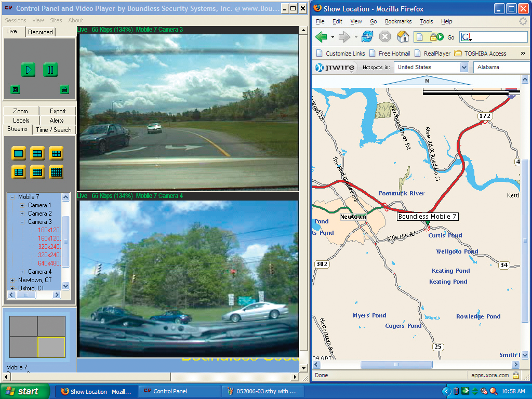This screenshot has width=532, height=399.
Task: Click Firefox's Reload page icon
Action: point(368,36)
